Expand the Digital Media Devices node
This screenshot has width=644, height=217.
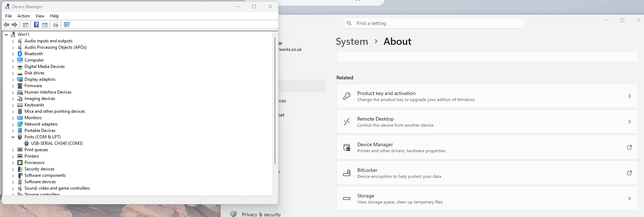coord(13,67)
